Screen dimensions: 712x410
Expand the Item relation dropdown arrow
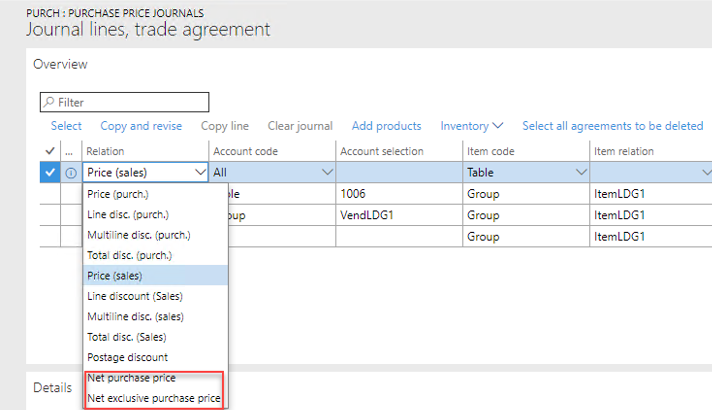pyautogui.click(x=705, y=172)
